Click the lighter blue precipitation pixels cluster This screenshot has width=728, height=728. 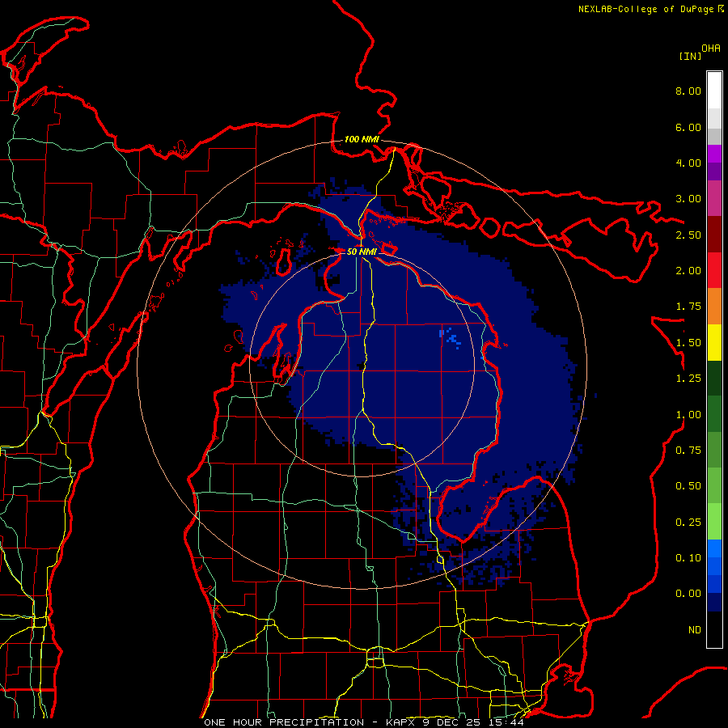coord(450,338)
